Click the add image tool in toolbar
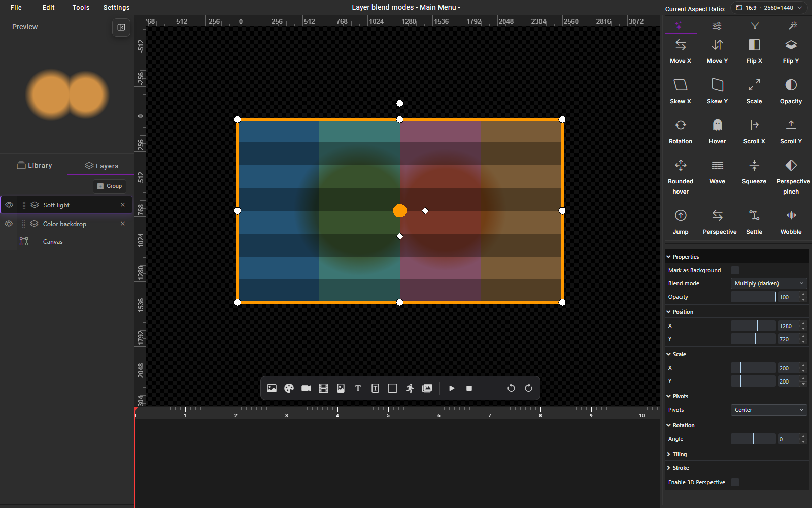 pyautogui.click(x=272, y=388)
